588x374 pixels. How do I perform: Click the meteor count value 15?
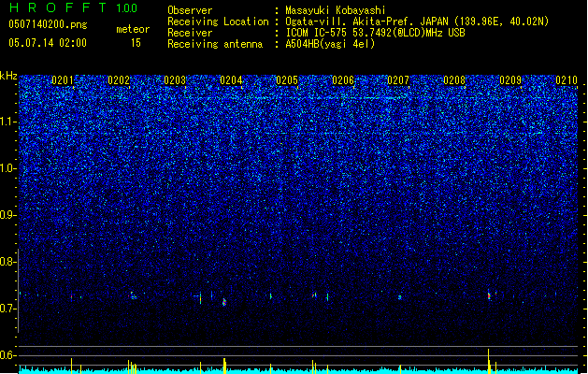coord(136,43)
